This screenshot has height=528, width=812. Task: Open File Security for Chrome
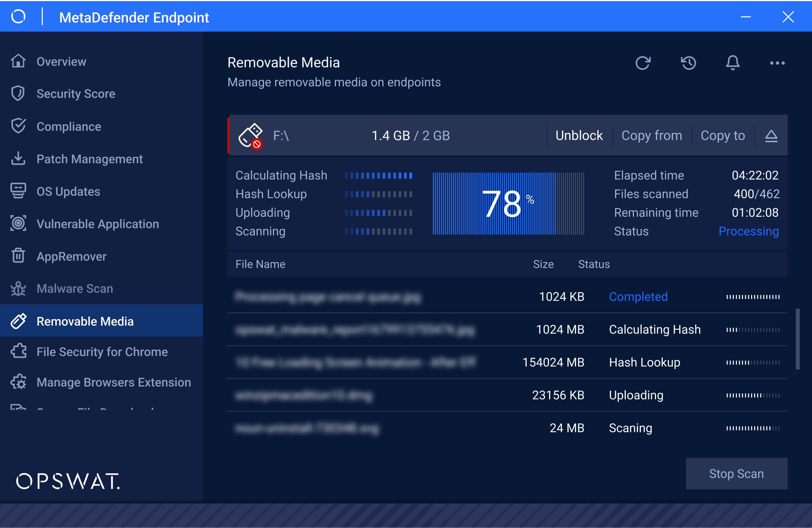click(x=102, y=352)
